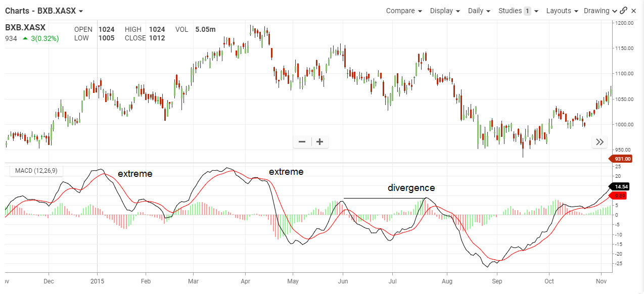Image resolution: width=644 pixels, height=294 pixels.
Task: Click the Studies count badge showing 1
Action: pos(527,11)
